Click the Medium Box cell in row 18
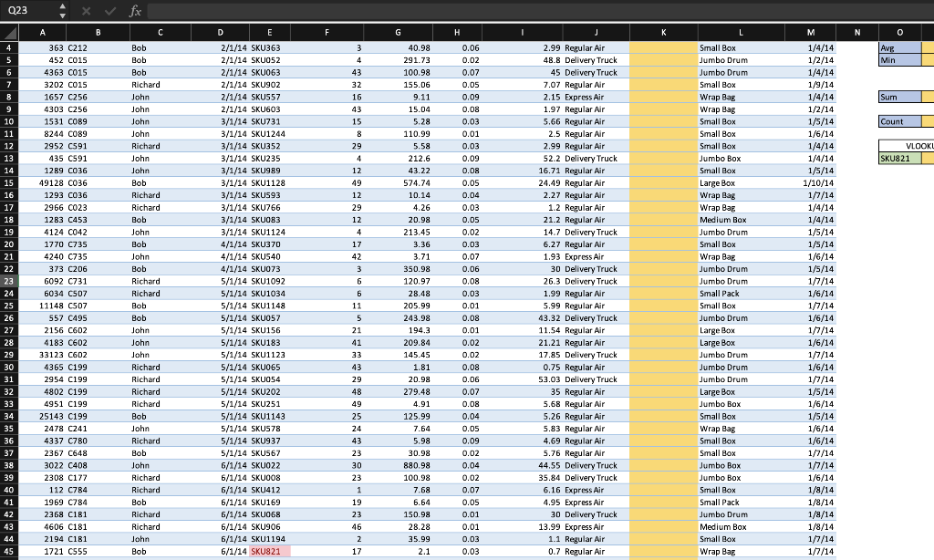The height and width of the screenshot is (560, 934). tap(741, 220)
